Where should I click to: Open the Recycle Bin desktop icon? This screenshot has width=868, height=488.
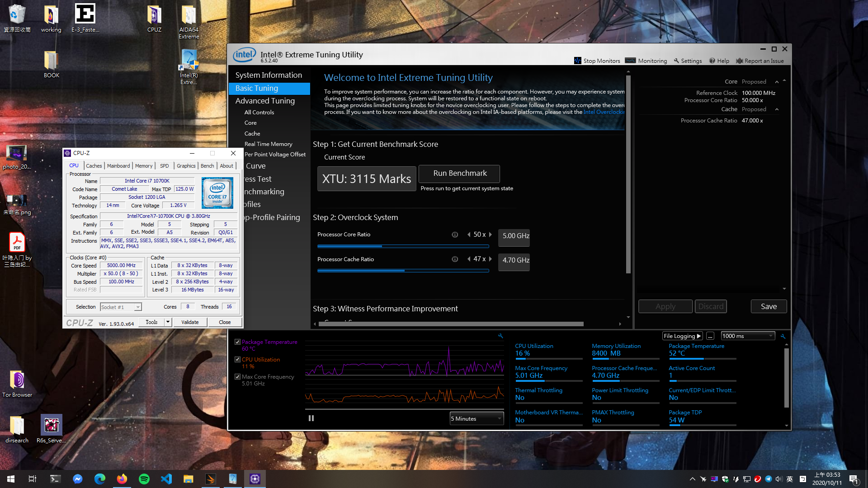click(x=17, y=19)
